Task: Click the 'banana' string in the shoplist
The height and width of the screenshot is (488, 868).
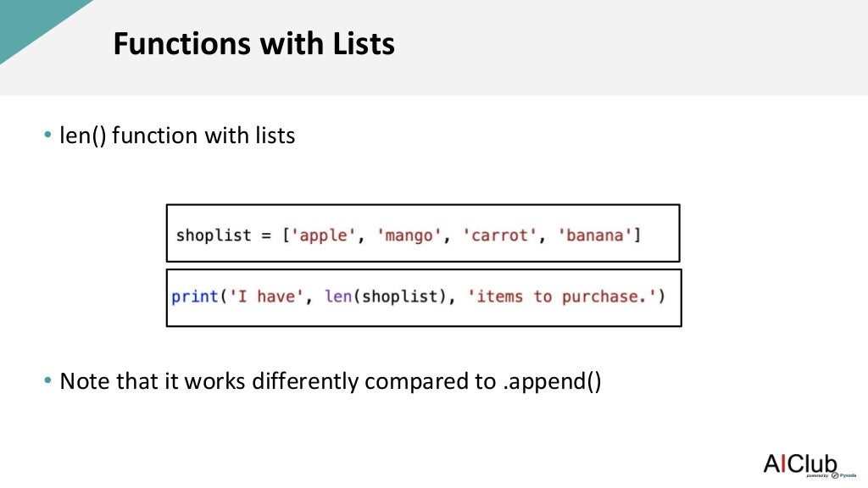Action: point(597,235)
